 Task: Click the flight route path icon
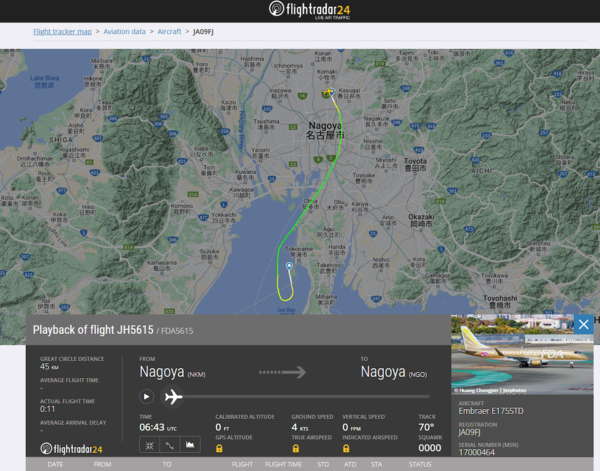170,445
